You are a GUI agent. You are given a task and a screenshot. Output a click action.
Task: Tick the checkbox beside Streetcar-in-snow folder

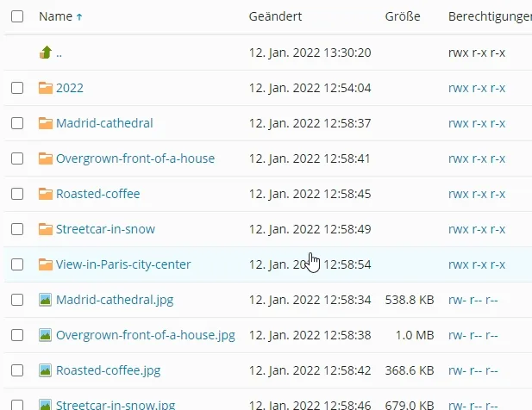(17, 229)
